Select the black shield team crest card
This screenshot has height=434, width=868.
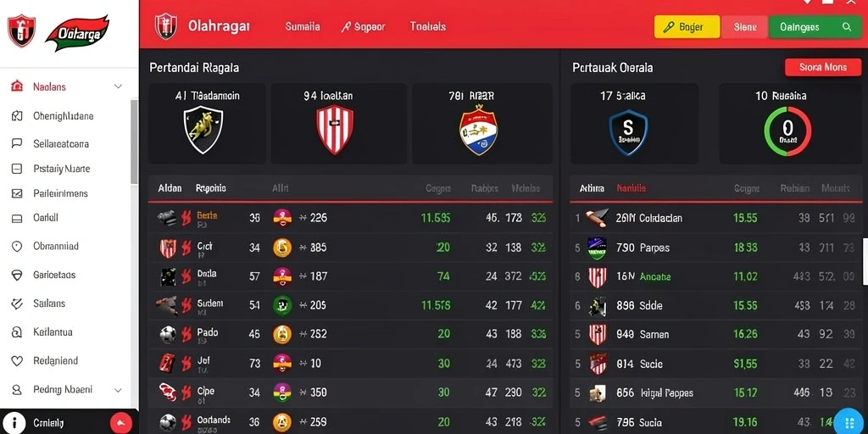tap(207, 124)
